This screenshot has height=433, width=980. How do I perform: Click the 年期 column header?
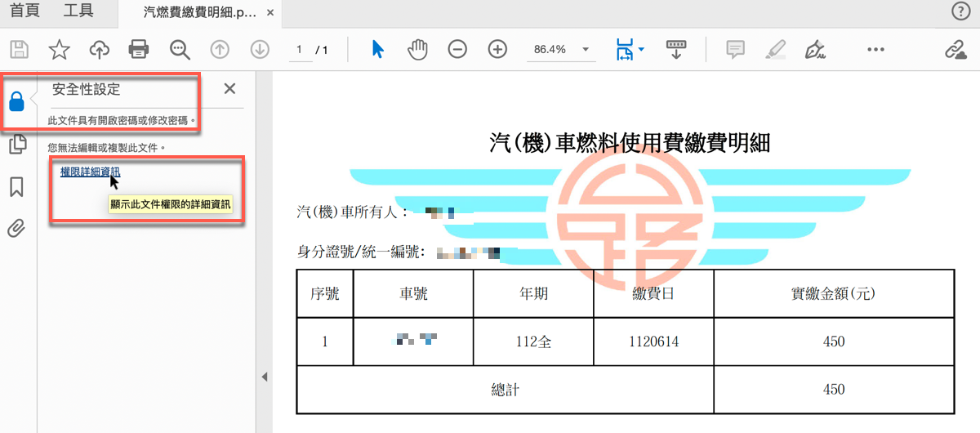click(533, 294)
